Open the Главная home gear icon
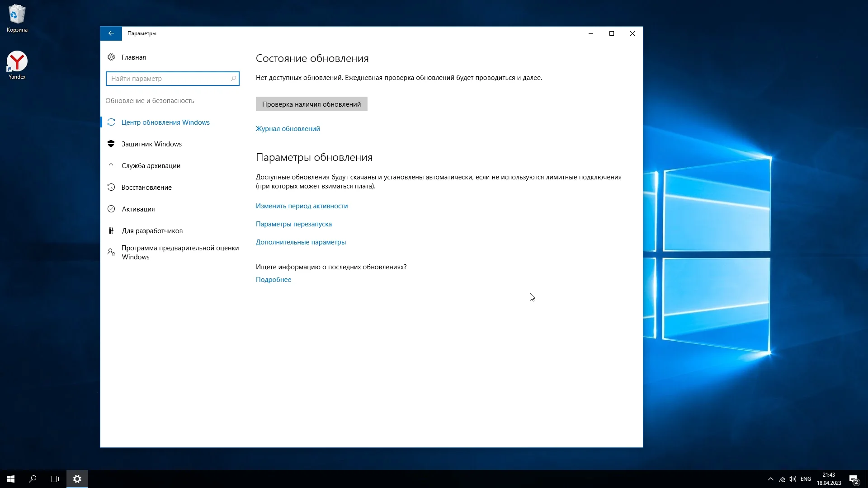Image resolution: width=868 pixels, height=488 pixels. click(x=111, y=57)
